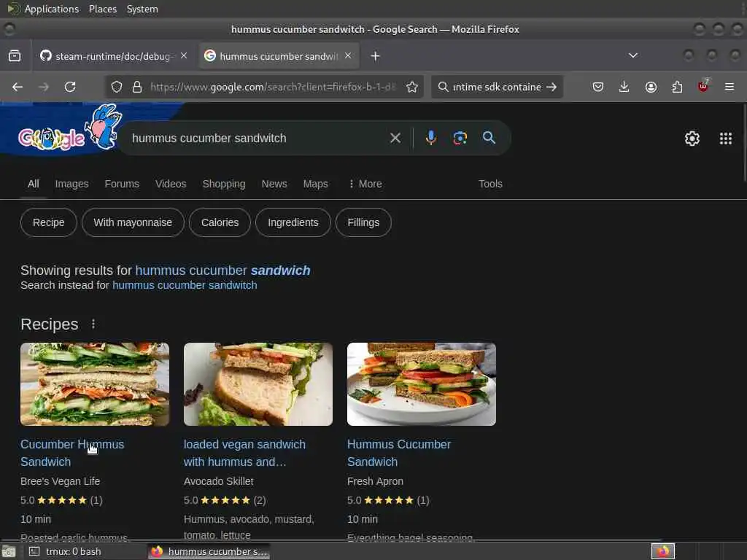
Task: Switch to Shopping results
Action: 224,184
